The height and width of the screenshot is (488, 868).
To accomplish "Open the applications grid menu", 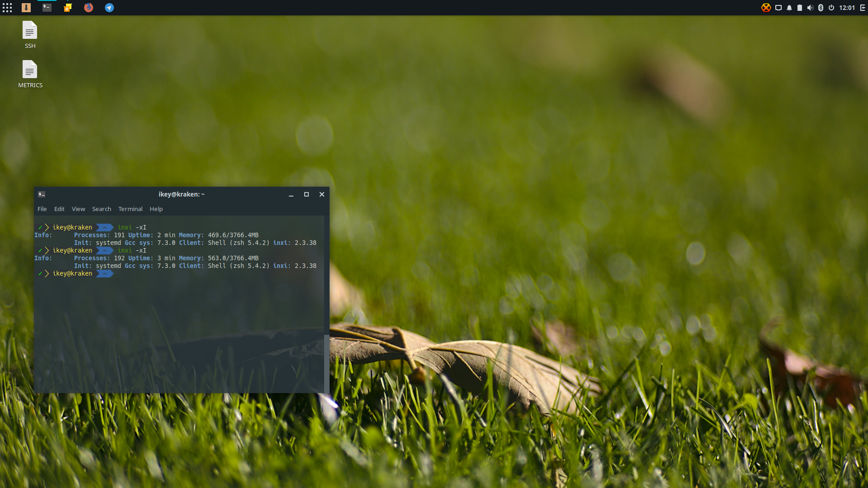I will tap(7, 8).
